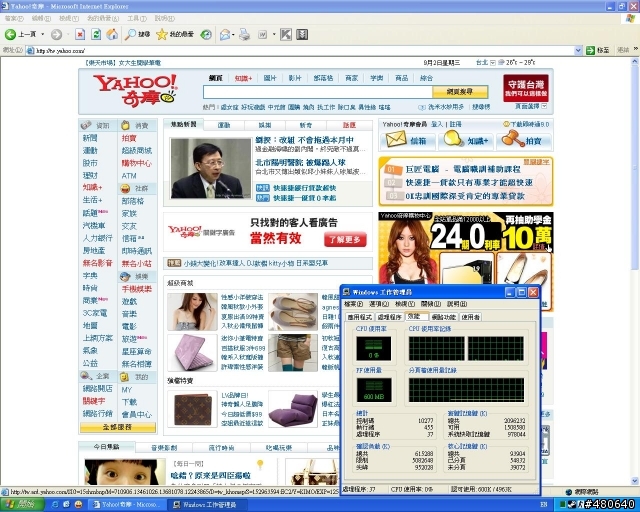Click the IE scrollbar down arrow
The width and height of the screenshot is (640, 512).
[x=635, y=481]
